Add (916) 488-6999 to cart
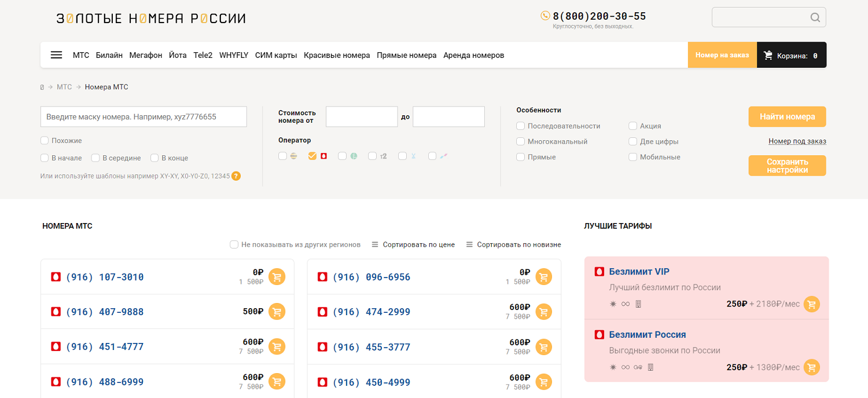 click(277, 382)
